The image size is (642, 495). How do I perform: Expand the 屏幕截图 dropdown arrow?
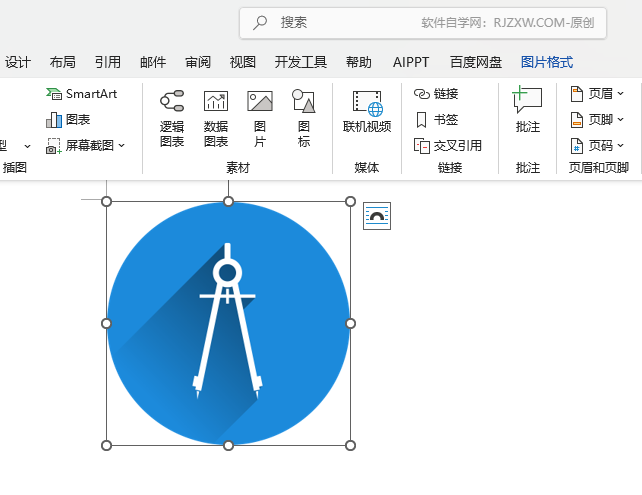(x=122, y=145)
